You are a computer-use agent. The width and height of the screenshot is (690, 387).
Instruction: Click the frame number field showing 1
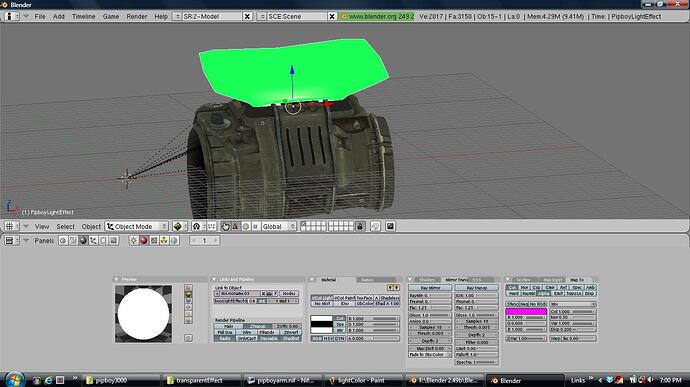click(205, 241)
